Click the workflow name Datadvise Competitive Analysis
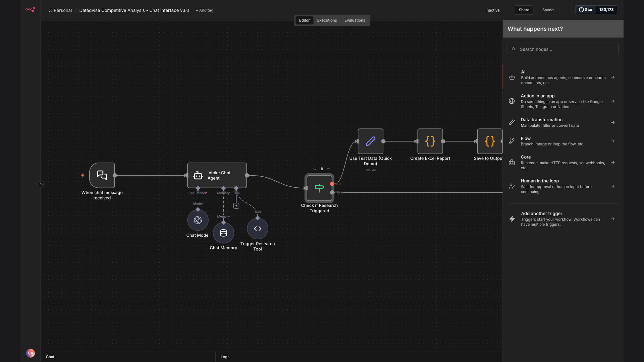Viewport: 644px width, 362px height. [x=134, y=10]
